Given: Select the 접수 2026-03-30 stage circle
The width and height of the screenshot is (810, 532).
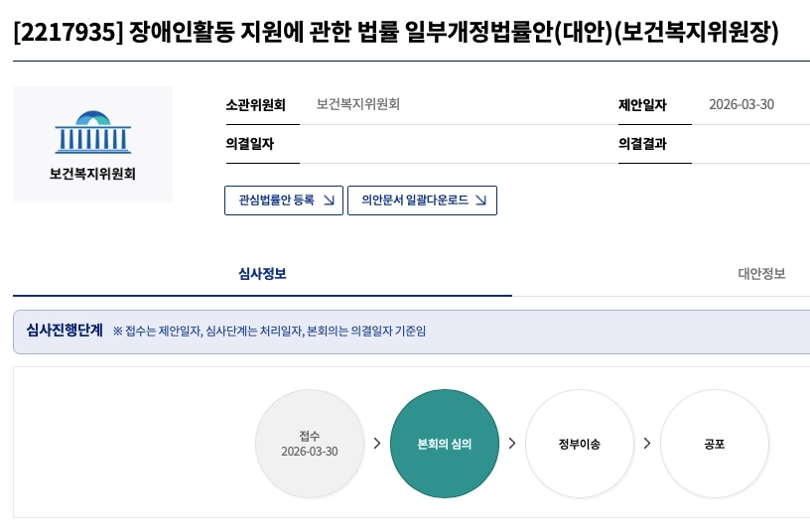Looking at the screenshot, I should [x=310, y=444].
